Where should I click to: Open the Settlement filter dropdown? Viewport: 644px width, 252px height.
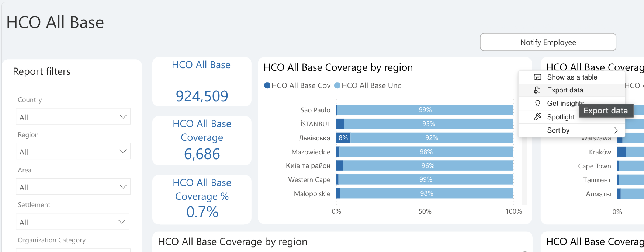[x=73, y=221]
